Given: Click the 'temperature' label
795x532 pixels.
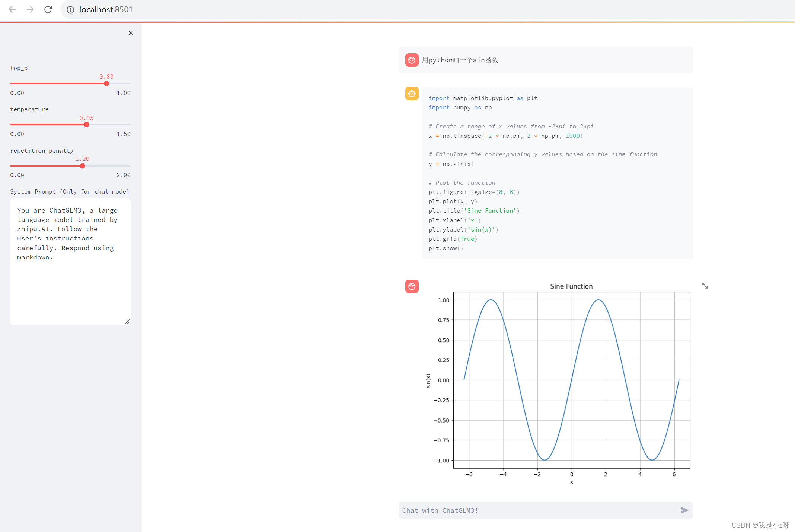Looking at the screenshot, I should pos(29,109).
